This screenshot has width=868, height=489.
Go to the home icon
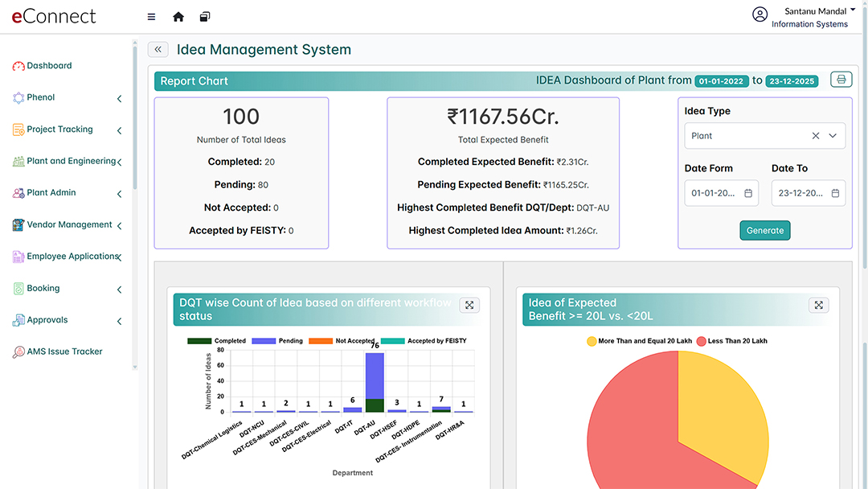pyautogui.click(x=178, y=17)
